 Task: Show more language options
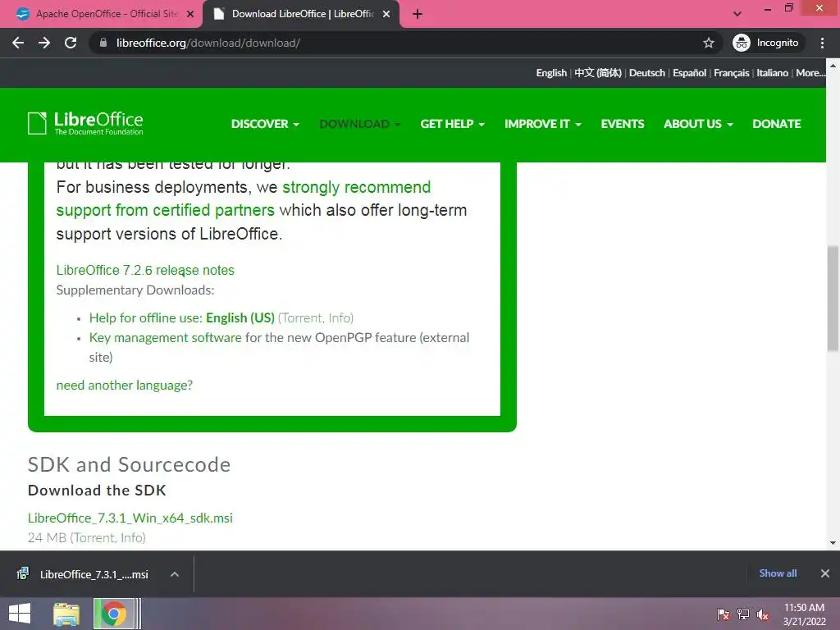point(810,73)
